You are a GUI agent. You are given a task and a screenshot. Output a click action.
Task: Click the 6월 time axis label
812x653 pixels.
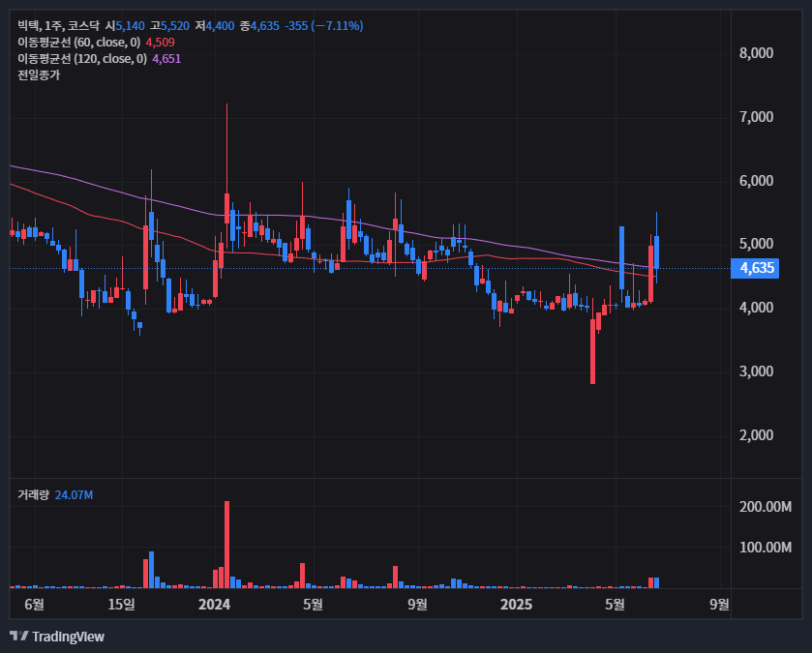tap(34, 605)
